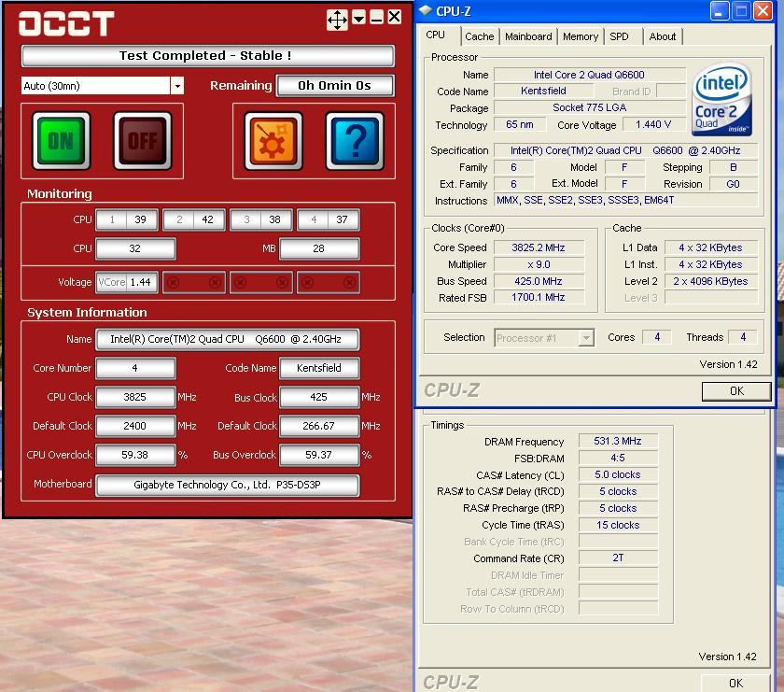Click the Bus Overclock 59.37 field
The height and width of the screenshot is (692, 784).
pos(319,456)
